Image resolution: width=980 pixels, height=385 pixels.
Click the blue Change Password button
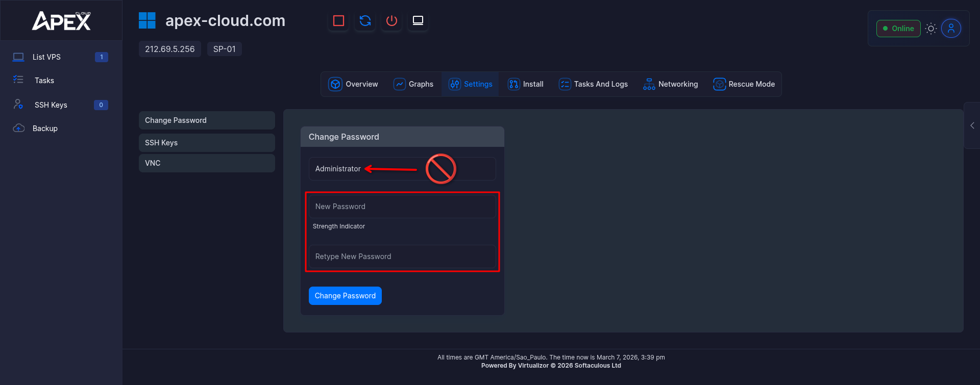coord(345,296)
